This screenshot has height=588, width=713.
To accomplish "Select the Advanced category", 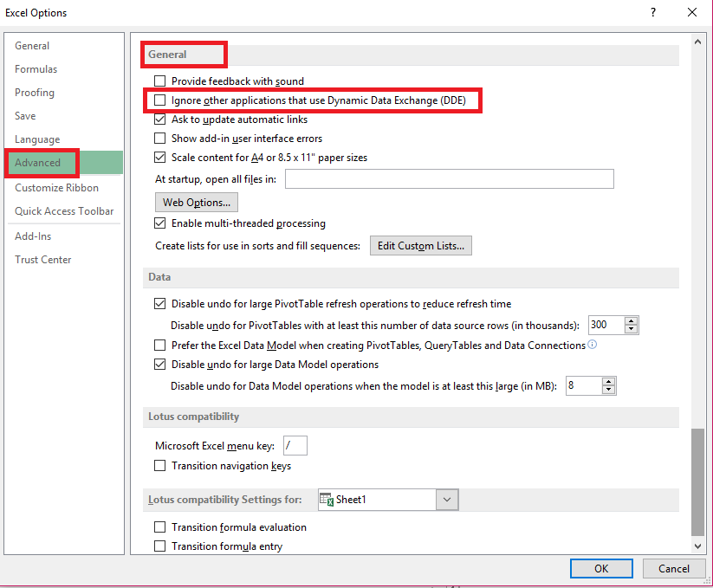I will 63,163.
